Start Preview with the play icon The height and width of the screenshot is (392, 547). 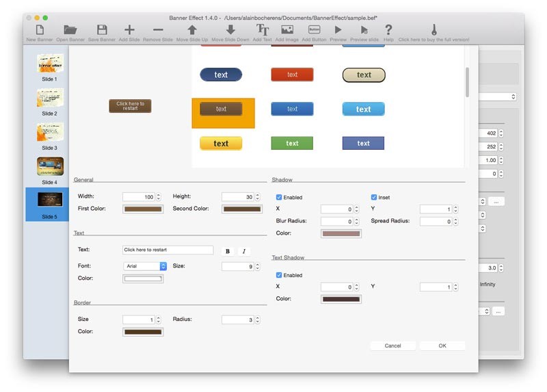(x=338, y=30)
